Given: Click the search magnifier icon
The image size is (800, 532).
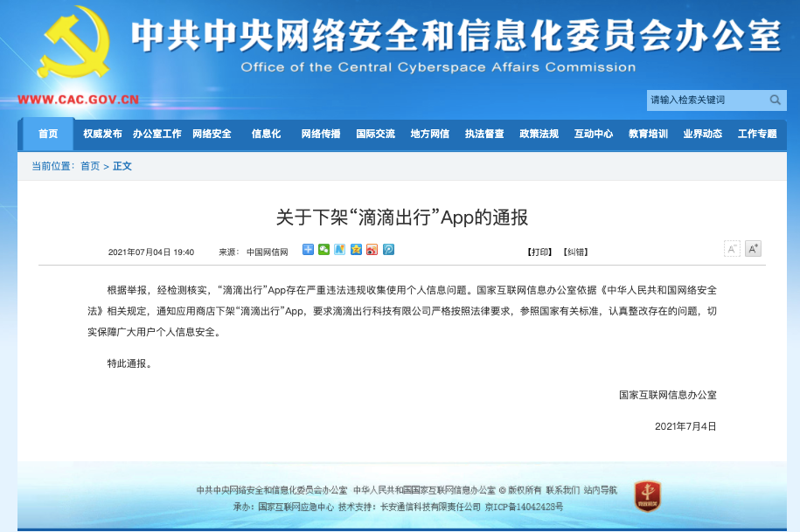Looking at the screenshot, I should coord(775,100).
